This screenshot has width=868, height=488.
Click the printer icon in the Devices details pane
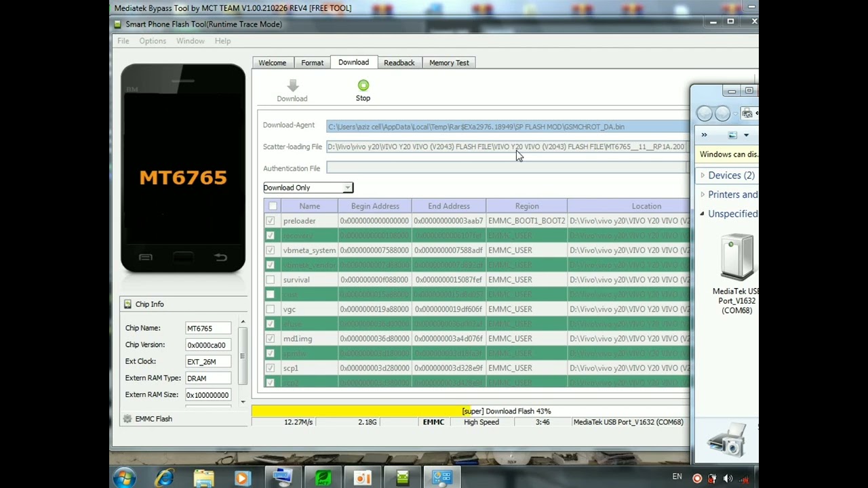728,439
